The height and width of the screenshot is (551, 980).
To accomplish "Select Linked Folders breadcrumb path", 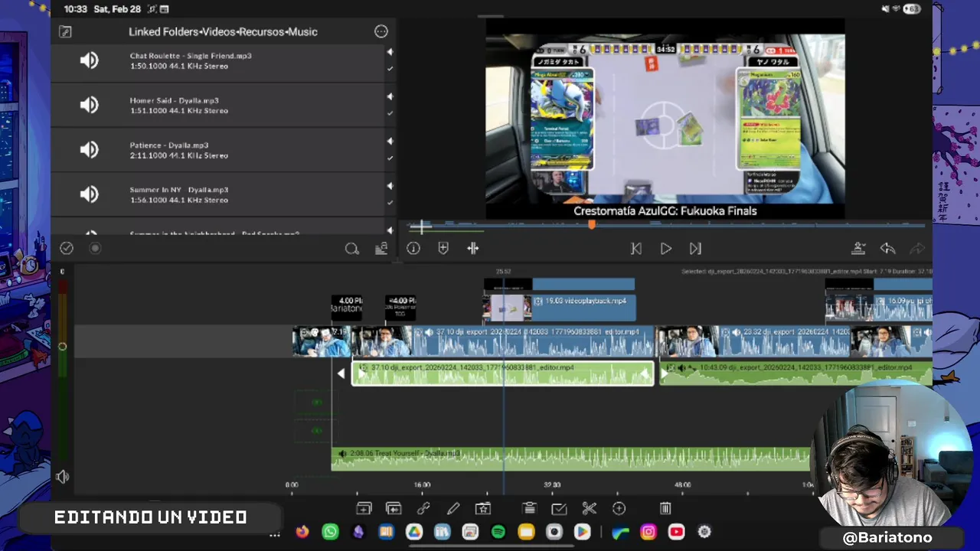I will point(223,31).
